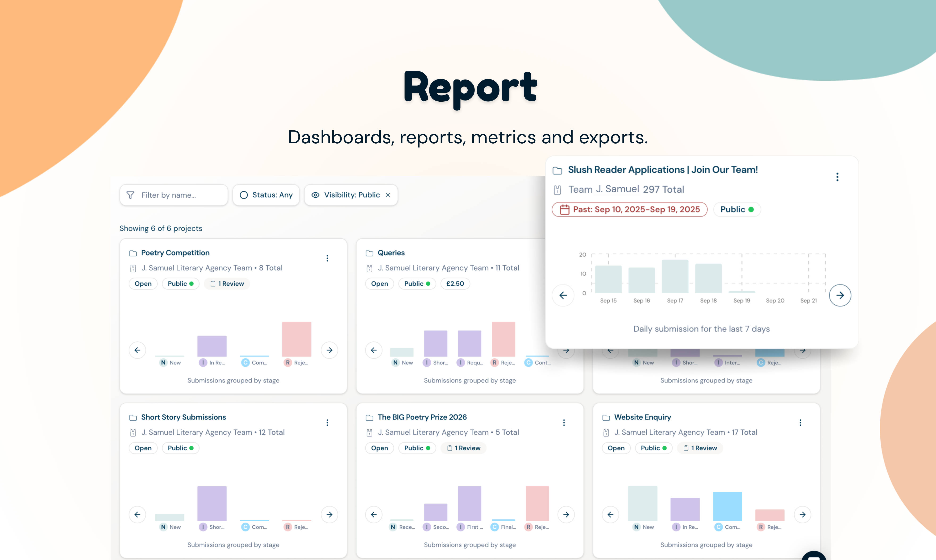This screenshot has height=560, width=936.
Task: Click right arrow on Poetry Competition chart
Action: (x=329, y=350)
